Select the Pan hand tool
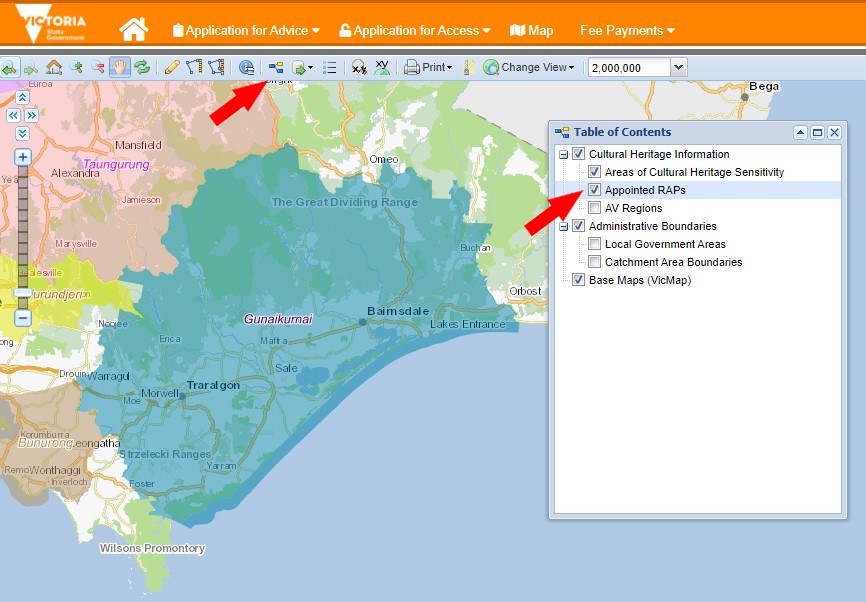The image size is (866, 602). coord(120,67)
